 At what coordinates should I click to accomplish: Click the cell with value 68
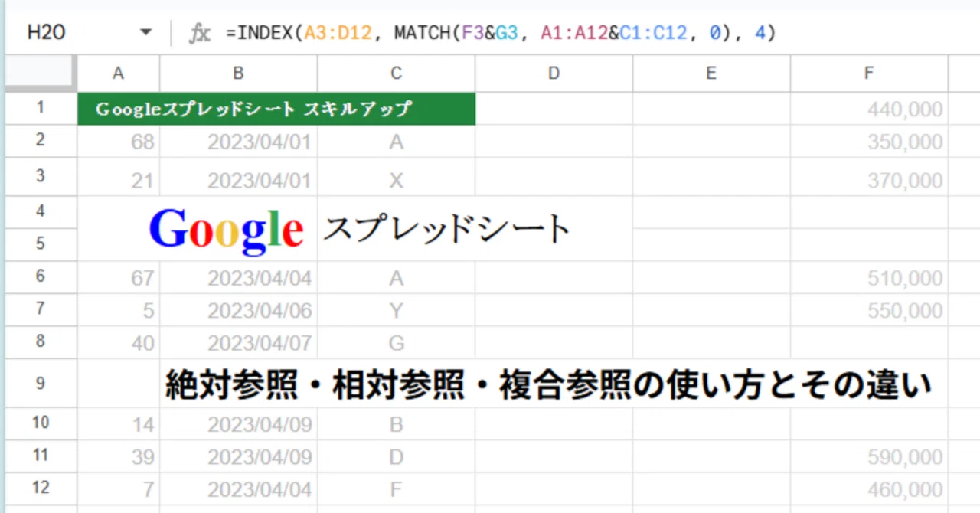(119, 142)
